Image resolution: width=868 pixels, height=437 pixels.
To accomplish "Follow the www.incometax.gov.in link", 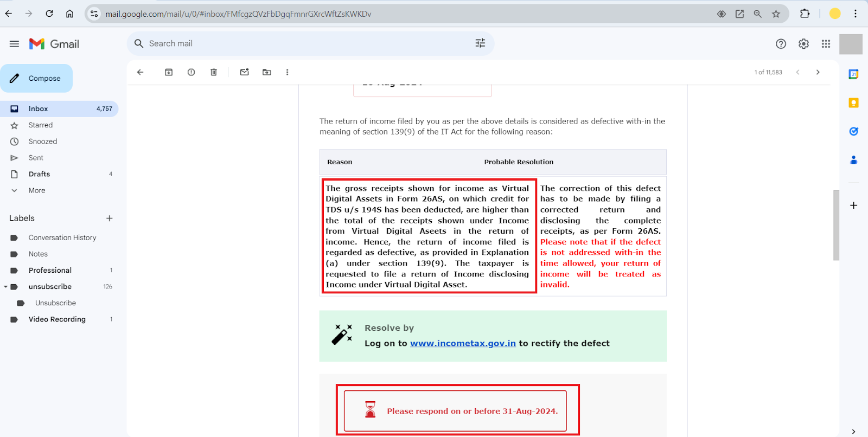I will click(x=463, y=343).
